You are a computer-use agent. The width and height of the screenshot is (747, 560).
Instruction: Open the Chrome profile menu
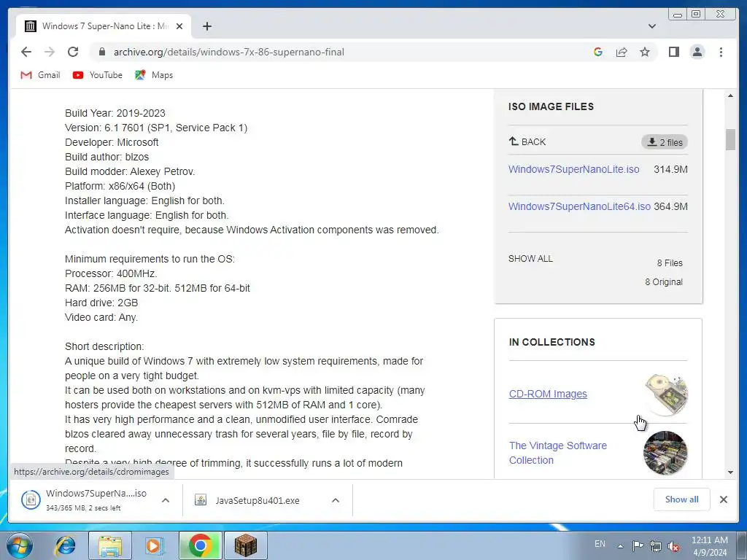tap(697, 52)
